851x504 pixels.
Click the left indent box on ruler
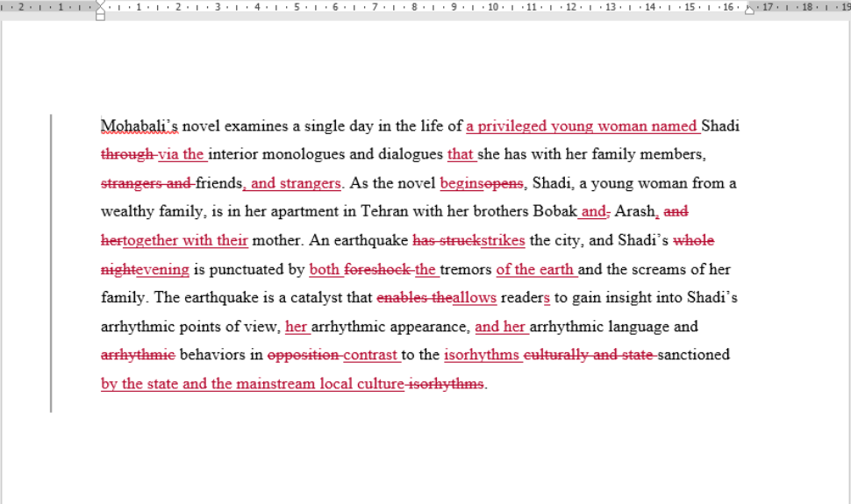click(x=100, y=17)
